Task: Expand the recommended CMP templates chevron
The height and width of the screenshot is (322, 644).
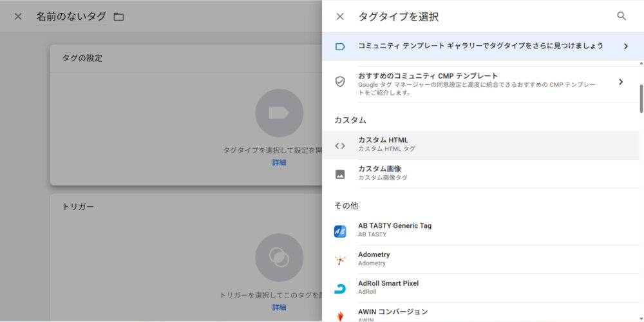Action: (x=621, y=82)
